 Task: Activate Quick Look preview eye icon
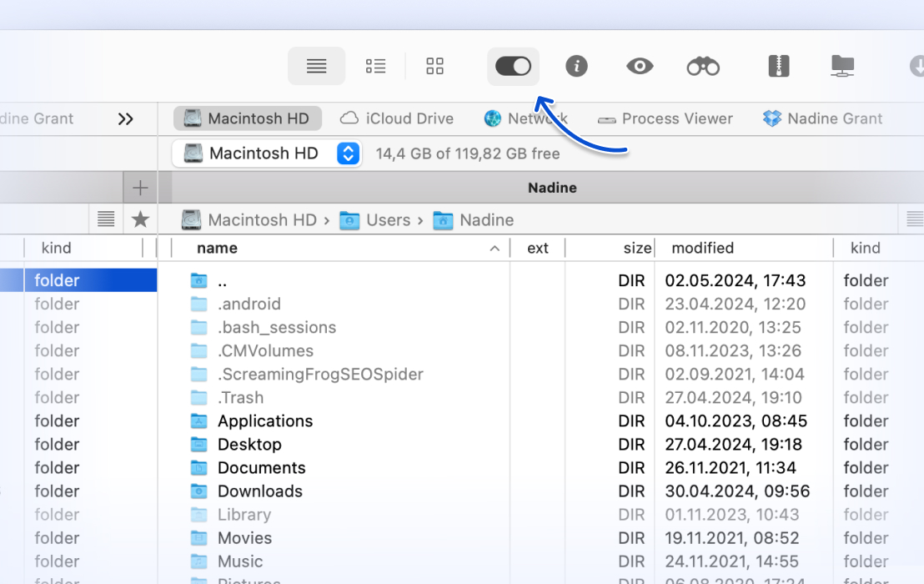tap(640, 66)
